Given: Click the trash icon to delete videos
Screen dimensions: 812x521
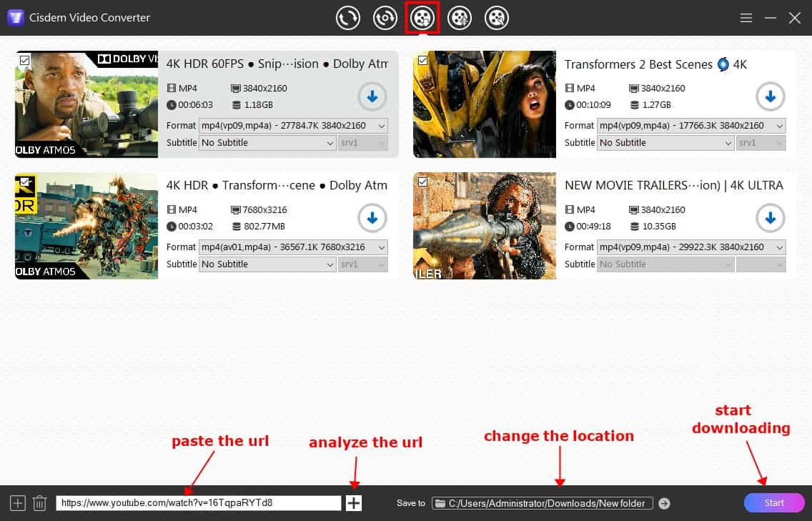Looking at the screenshot, I should [x=40, y=503].
